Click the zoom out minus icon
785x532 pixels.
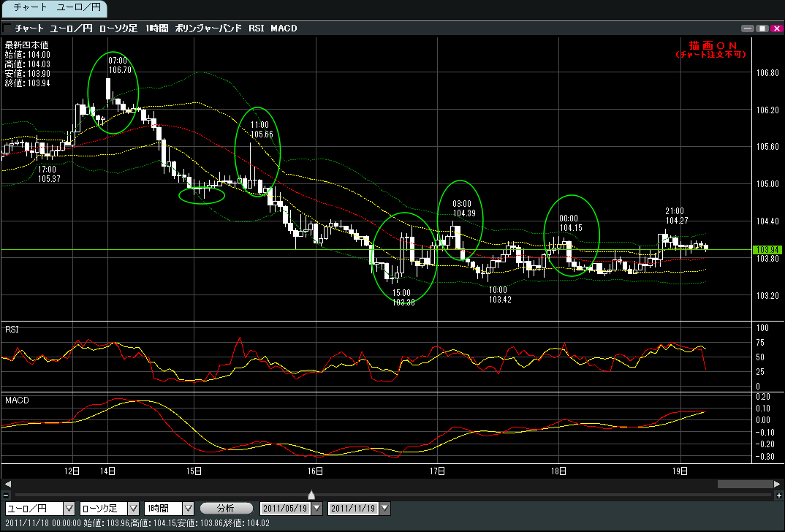pos(6,495)
